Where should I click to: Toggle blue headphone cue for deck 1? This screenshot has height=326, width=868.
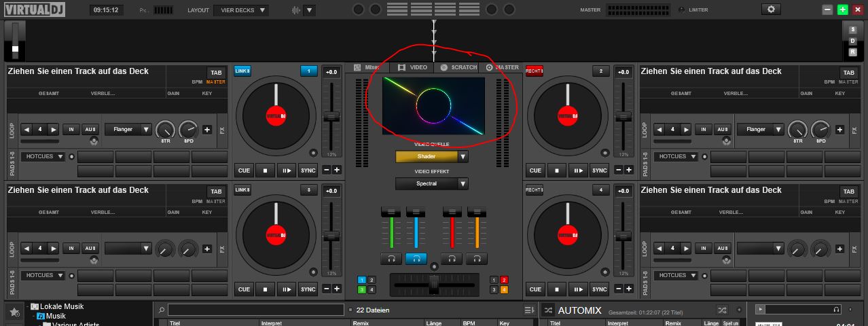click(416, 258)
